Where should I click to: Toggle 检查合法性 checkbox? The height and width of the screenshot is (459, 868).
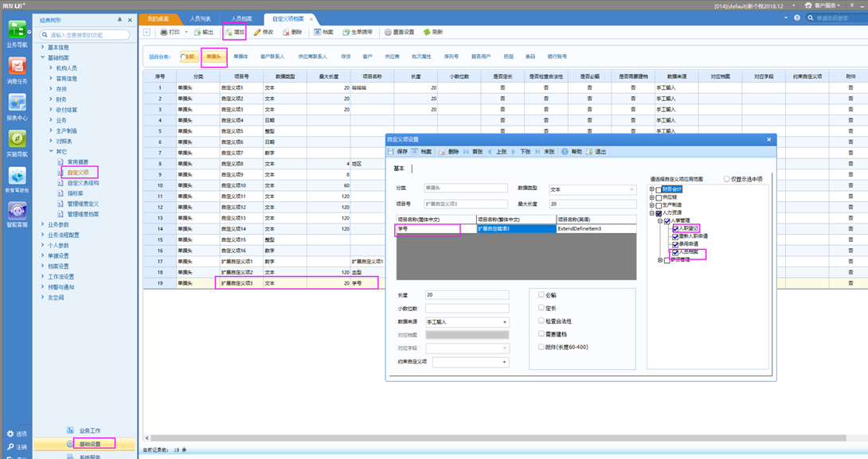[542, 321]
